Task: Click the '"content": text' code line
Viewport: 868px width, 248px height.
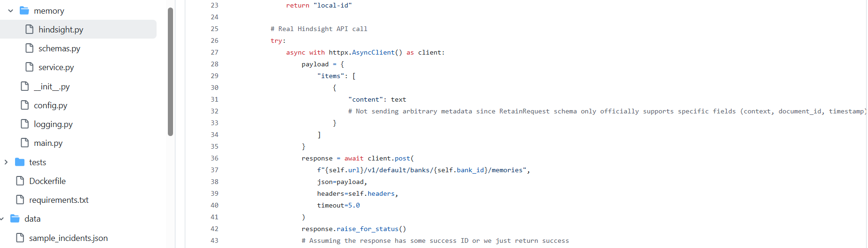Action: (x=377, y=99)
